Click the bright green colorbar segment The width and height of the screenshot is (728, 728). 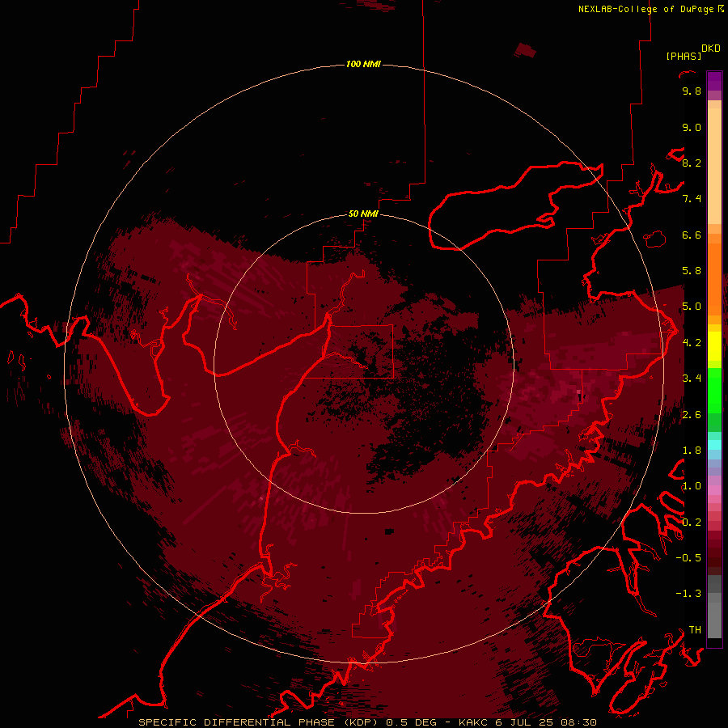[x=714, y=391]
